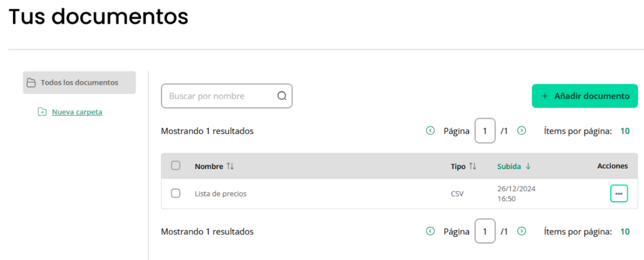Click the bottom page number box

click(485, 231)
